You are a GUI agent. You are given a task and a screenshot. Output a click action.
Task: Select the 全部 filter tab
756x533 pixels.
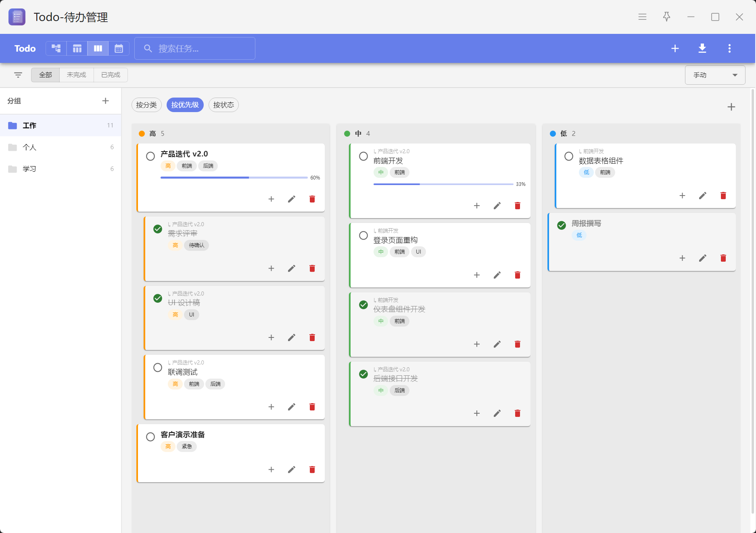pyautogui.click(x=46, y=75)
